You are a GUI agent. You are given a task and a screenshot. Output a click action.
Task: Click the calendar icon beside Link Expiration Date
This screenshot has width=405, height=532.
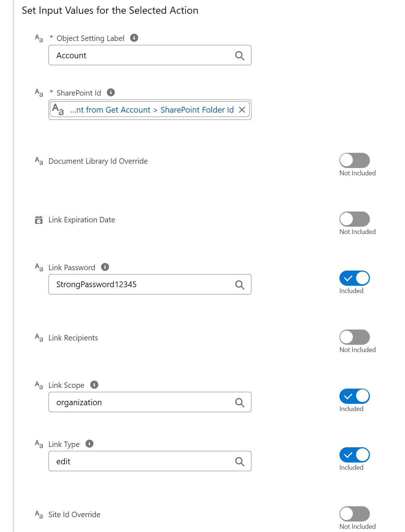(x=38, y=219)
